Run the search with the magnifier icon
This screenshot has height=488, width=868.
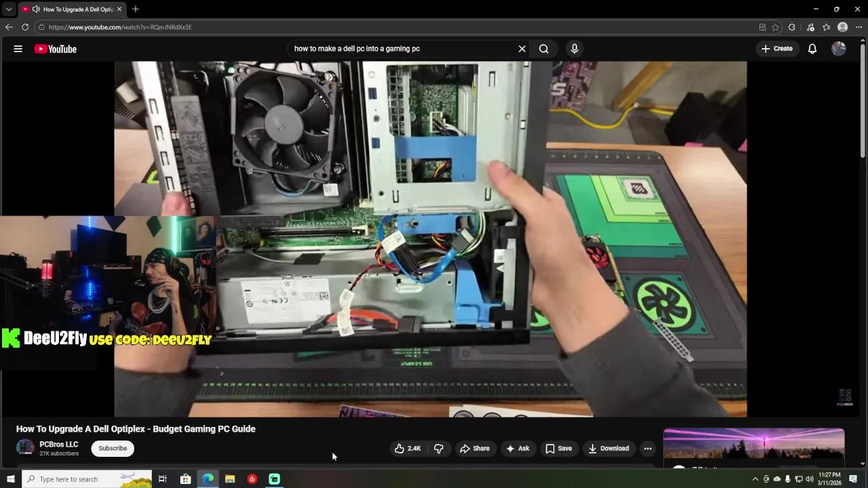tap(544, 49)
